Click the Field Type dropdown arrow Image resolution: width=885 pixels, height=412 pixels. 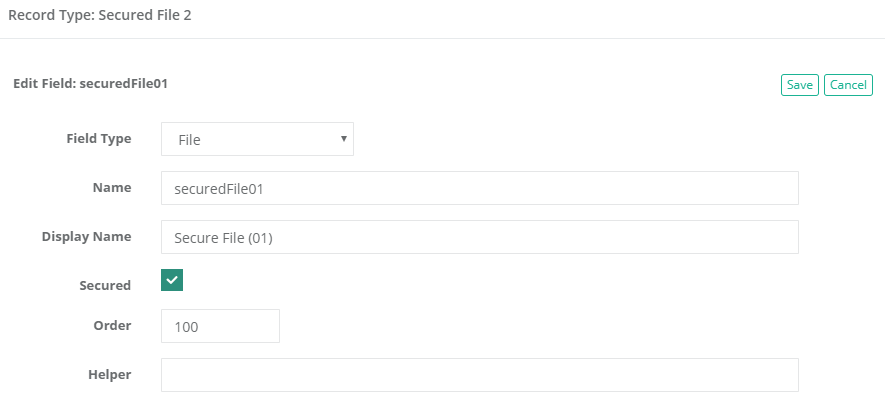tap(343, 138)
